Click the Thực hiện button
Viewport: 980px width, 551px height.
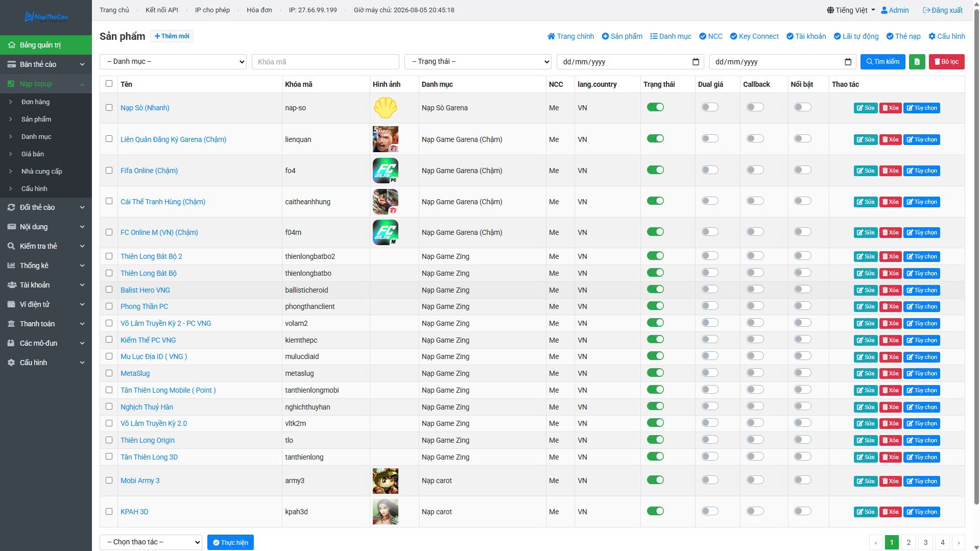point(230,542)
